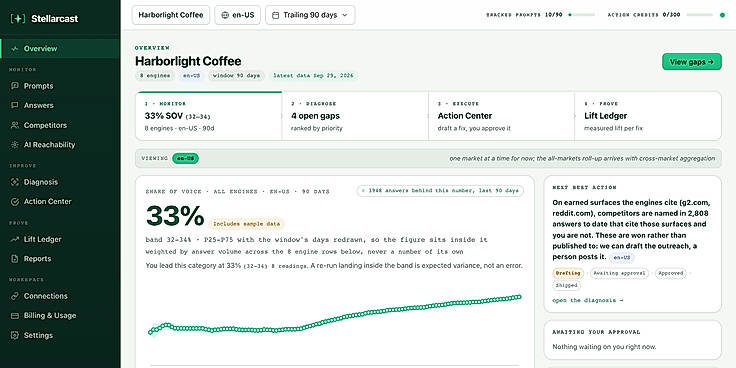Click the Nothing waiting on you right now text
The height and width of the screenshot is (368, 736).
pyautogui.click(x=604, y=347)
